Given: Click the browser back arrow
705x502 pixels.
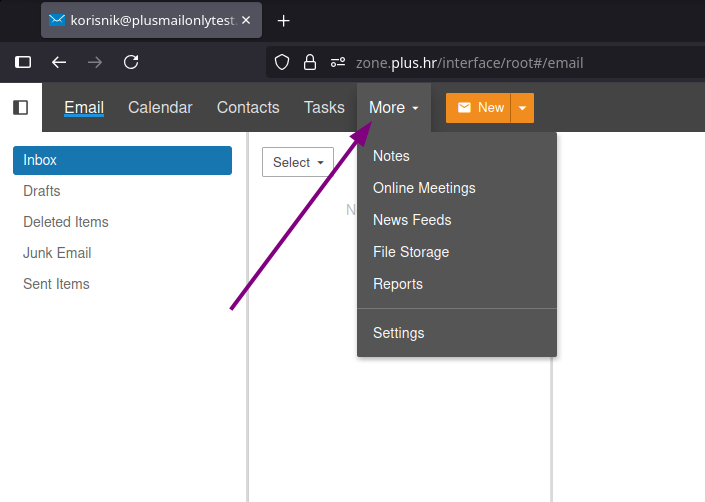Looking at the screenshot, I should [59, 62].
